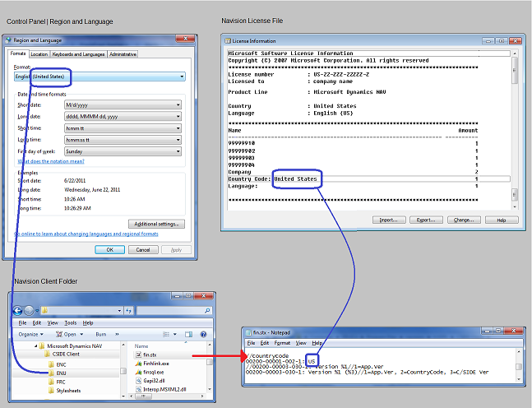
Task: Click fin.stx Notepad title bar icon
Action: 248,332
